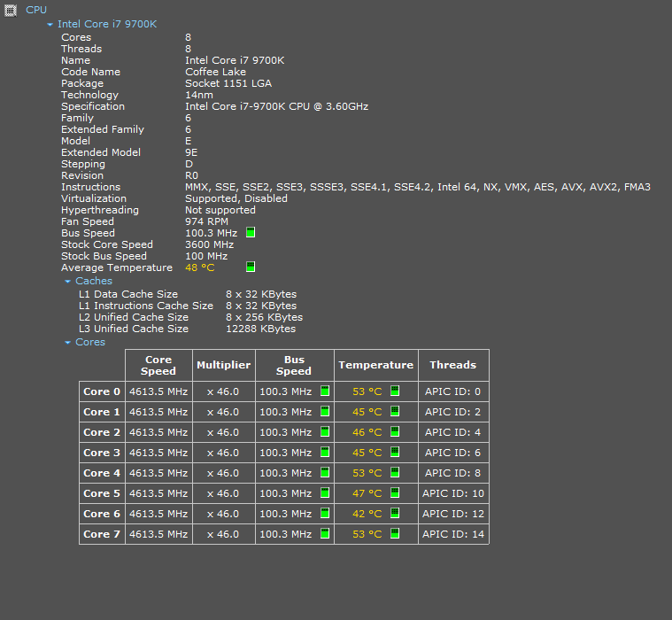Click the CPU section heading
Screen dimensions: 672x620
pyautogui.click(x=36, y=10)
